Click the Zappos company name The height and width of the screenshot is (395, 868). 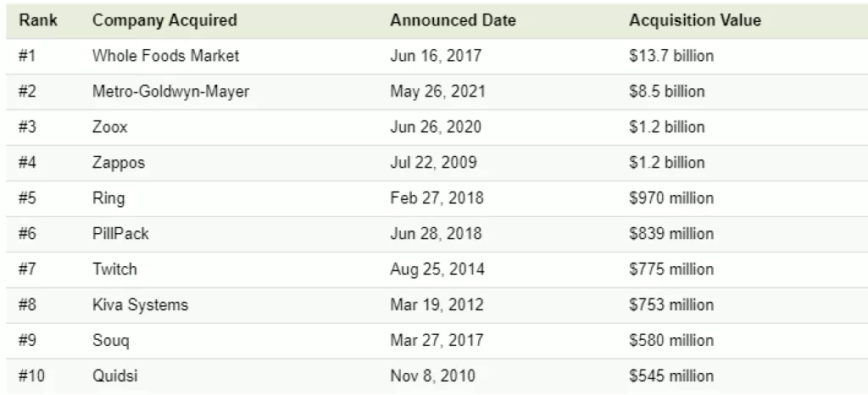pyautogui.click(x=119, y=163)
